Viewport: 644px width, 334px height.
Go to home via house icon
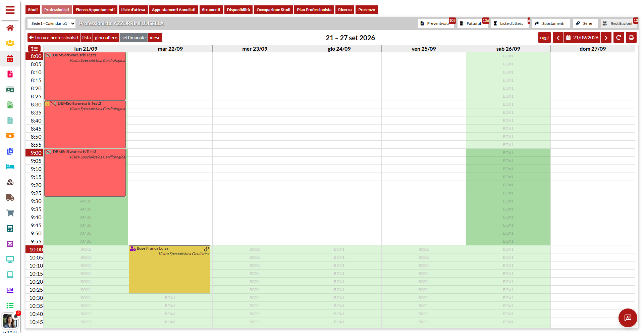[10, 28]
